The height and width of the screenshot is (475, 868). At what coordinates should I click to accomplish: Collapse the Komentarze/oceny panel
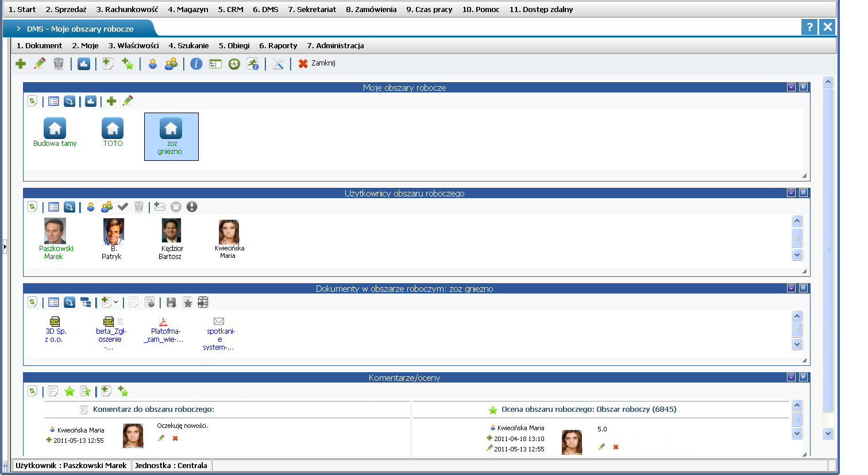click(x=791, y=377)
